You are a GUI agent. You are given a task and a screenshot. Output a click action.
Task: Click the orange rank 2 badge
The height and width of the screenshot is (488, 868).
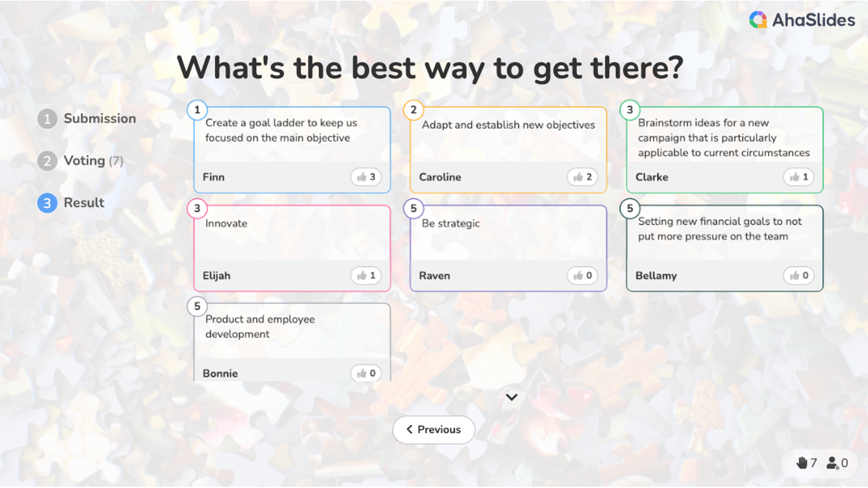[414, 110]
